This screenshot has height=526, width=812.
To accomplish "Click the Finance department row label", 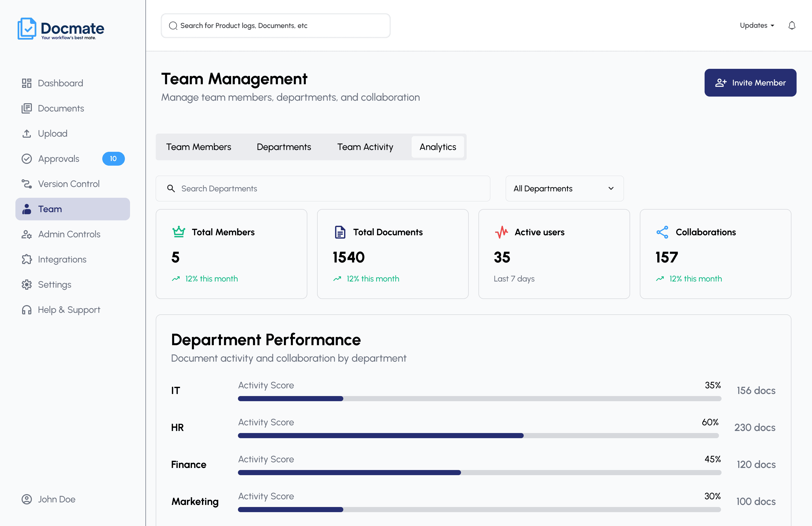I will [189, 465].
